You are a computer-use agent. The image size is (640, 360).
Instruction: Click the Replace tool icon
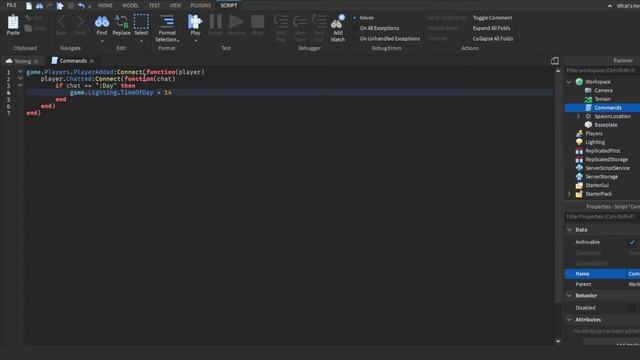tap(121, 22)
